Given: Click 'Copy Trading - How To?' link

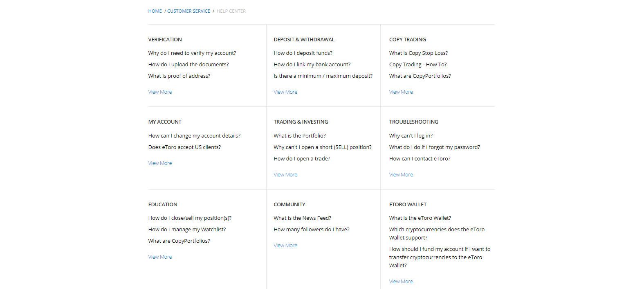Looking at the screenshot, I should (418, 65).
